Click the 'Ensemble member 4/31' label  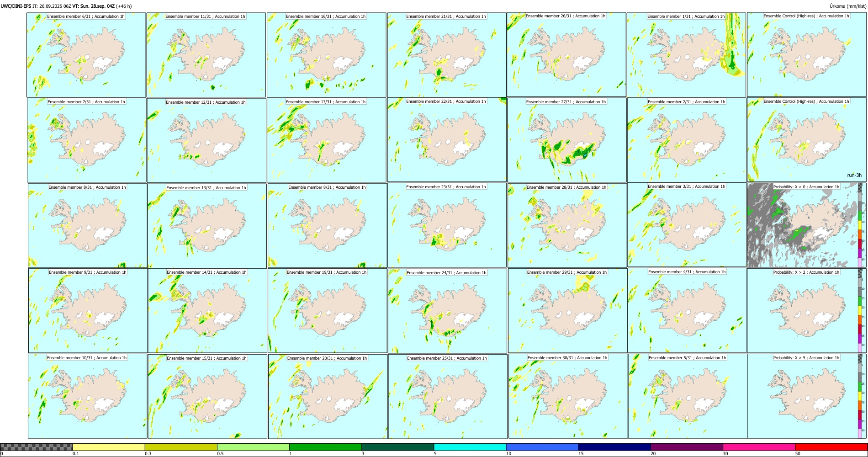(x=687, y=272)
